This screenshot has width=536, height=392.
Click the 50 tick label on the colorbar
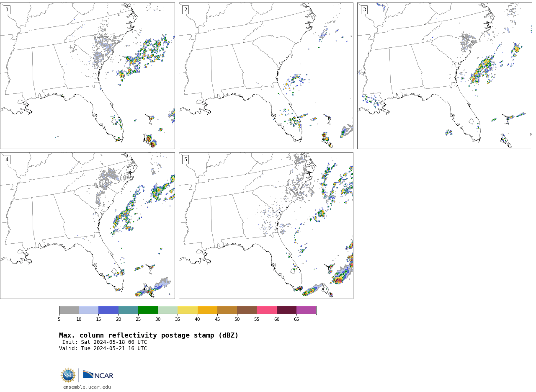[237, 320]
